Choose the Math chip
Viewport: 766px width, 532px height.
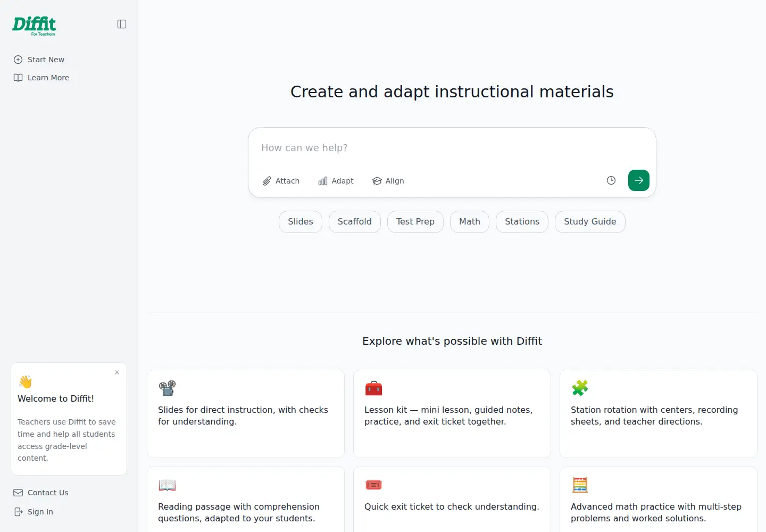[470, 222]
